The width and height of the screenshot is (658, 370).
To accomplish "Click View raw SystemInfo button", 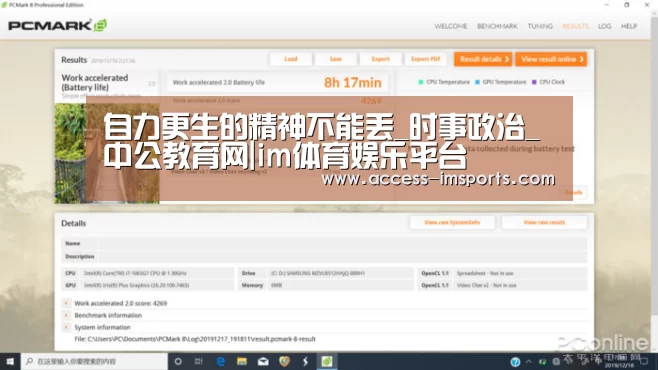I will click(452, 222).
